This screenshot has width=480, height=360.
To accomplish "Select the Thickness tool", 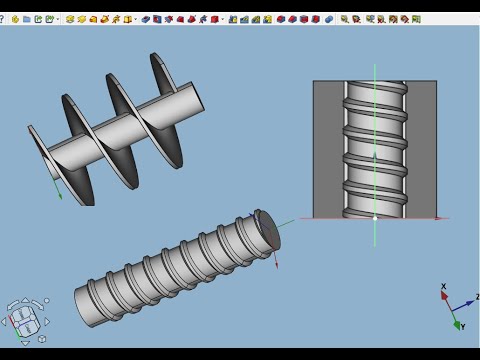I will (315, 19).
